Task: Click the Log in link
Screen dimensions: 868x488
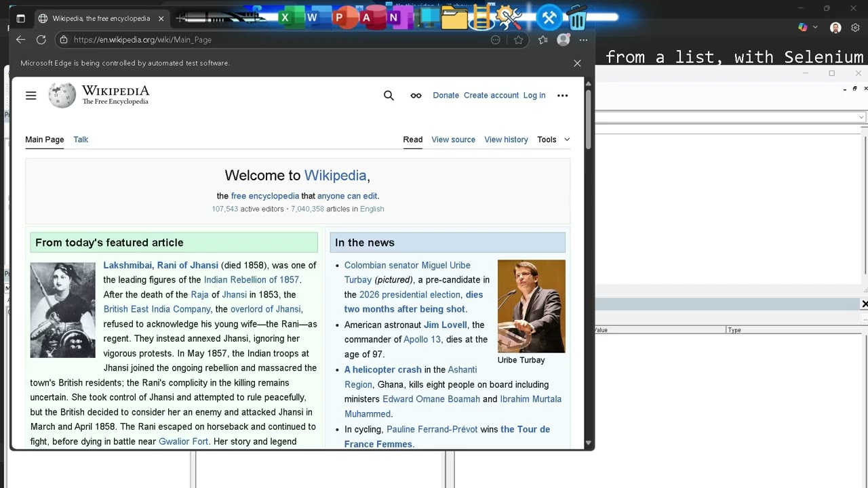Action: pyautogui.click(x=534, y=96)
